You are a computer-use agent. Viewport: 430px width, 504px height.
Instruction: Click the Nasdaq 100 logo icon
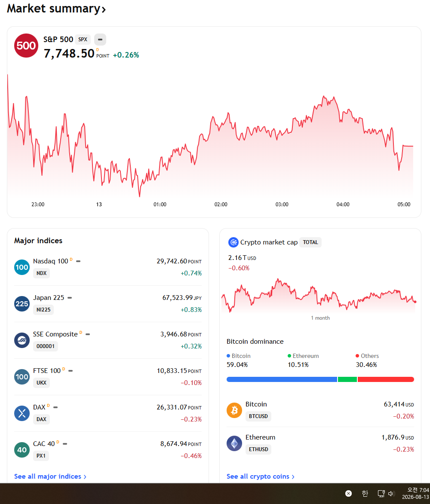(22, 267)
